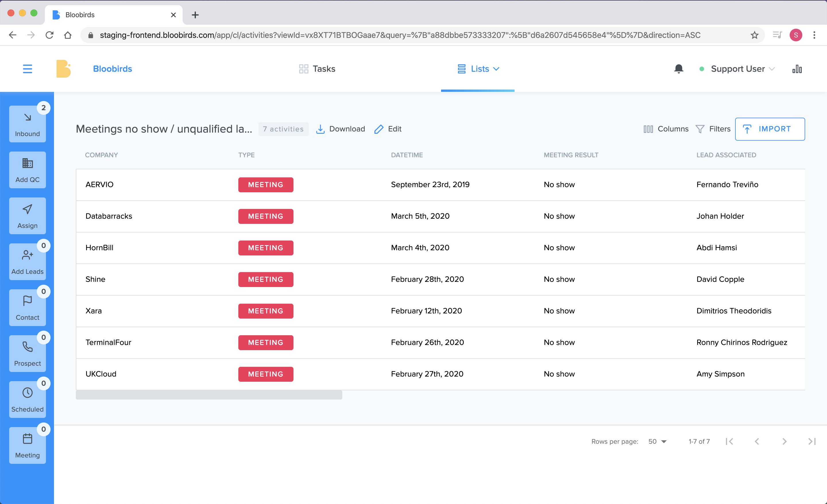Select lead David Copple
827x504 pixels.
(720, 279)
